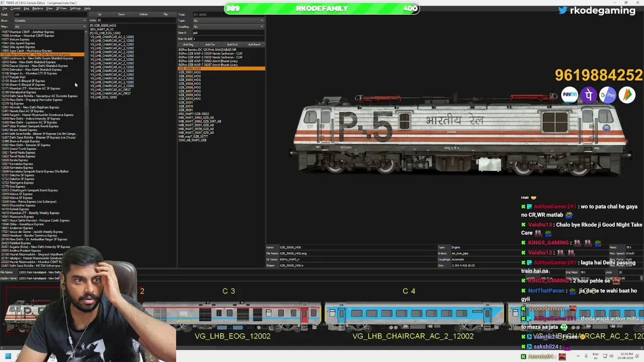Expand the consist Filter dropdown
The width and height of the screenshot is (644, 362).
50,27
